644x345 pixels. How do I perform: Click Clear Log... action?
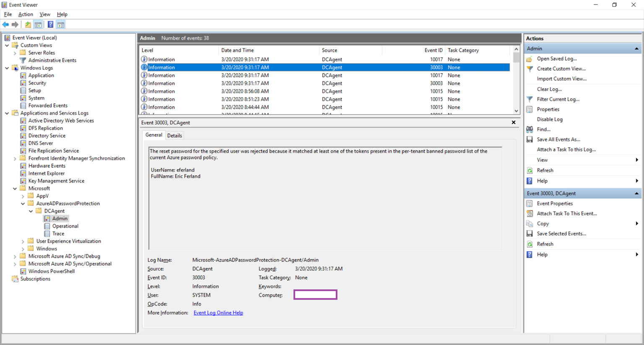point(549,89)
